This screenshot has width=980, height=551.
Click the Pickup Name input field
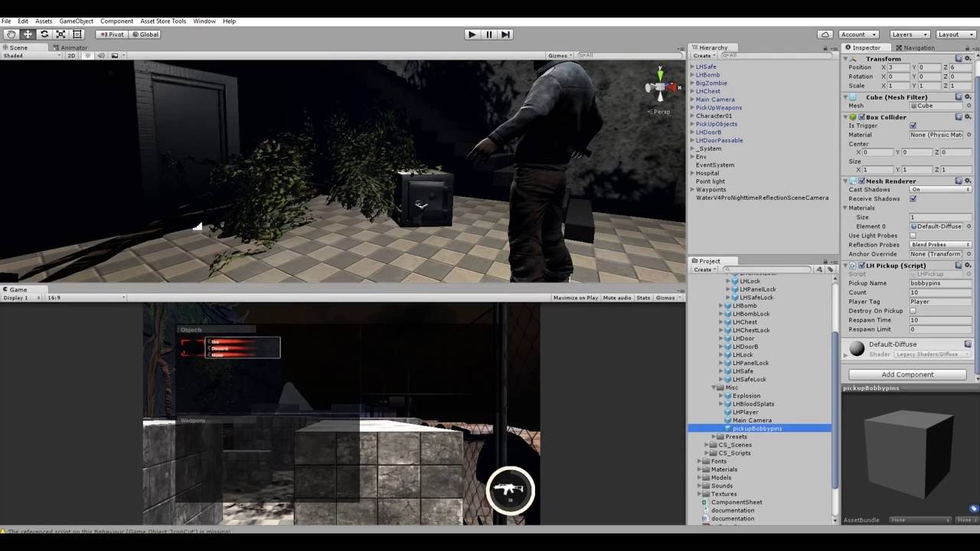tap(940, 283)
